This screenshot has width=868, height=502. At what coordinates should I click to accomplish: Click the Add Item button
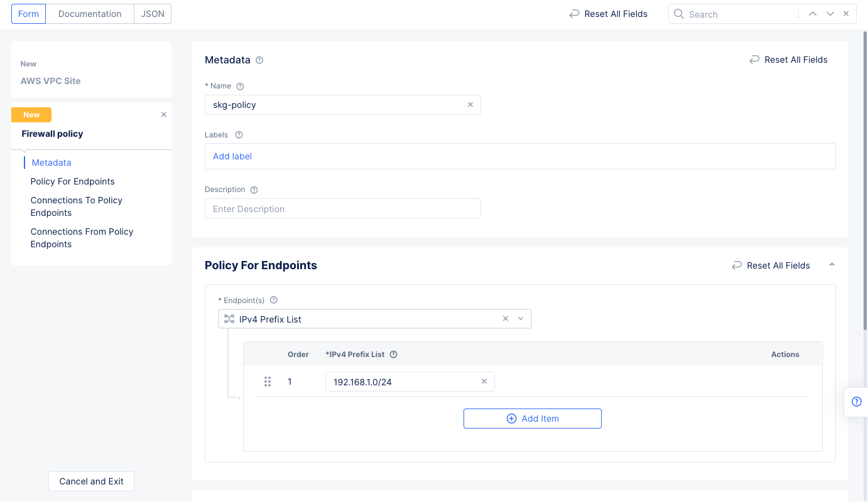coord(532,419)
